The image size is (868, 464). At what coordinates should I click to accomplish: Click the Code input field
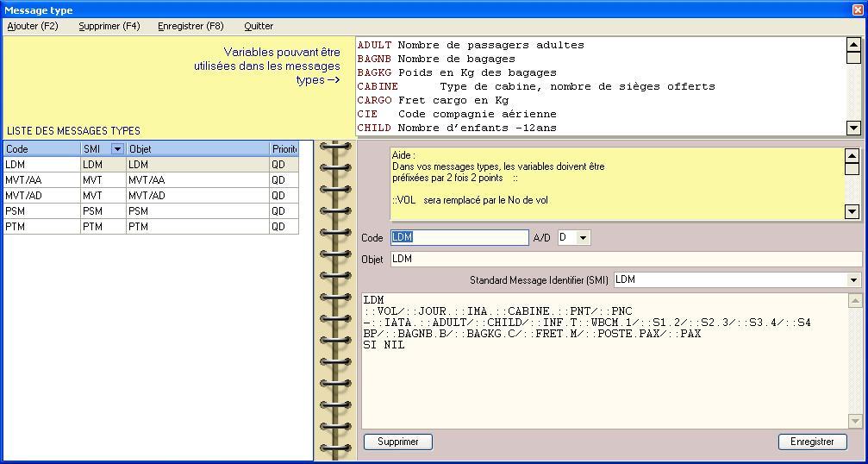coord(459,238)
